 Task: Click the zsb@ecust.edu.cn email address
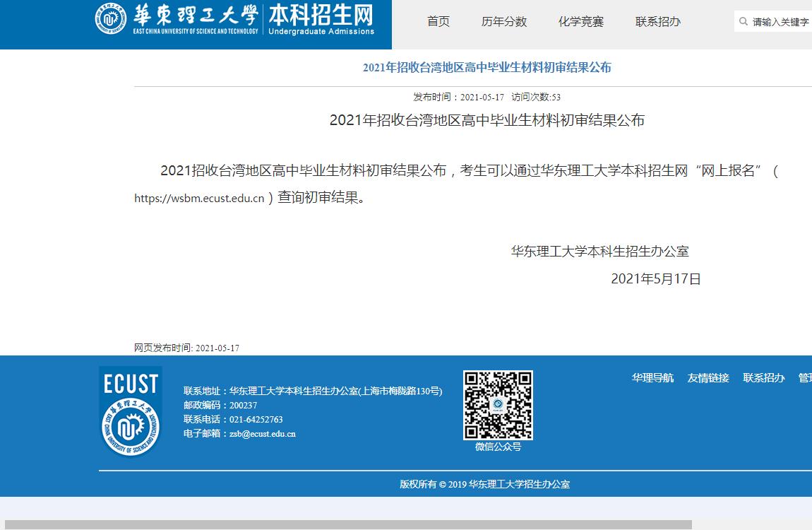263,434
